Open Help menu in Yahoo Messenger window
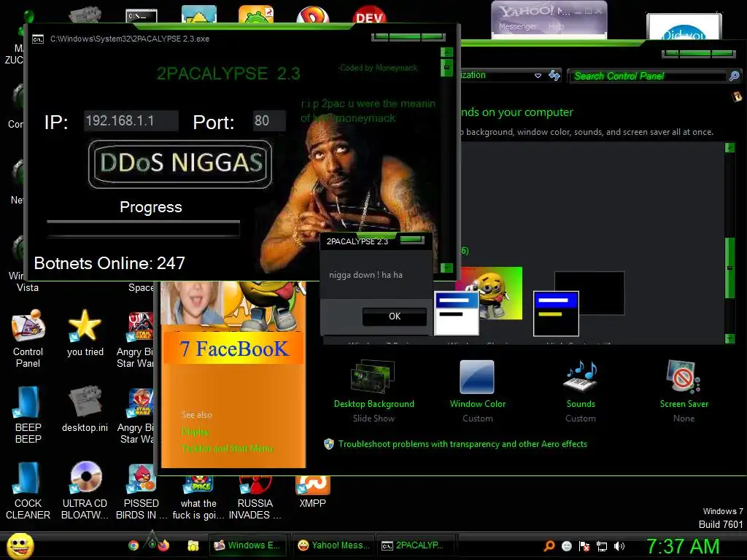The image size is (747, 560). [555, 27]
